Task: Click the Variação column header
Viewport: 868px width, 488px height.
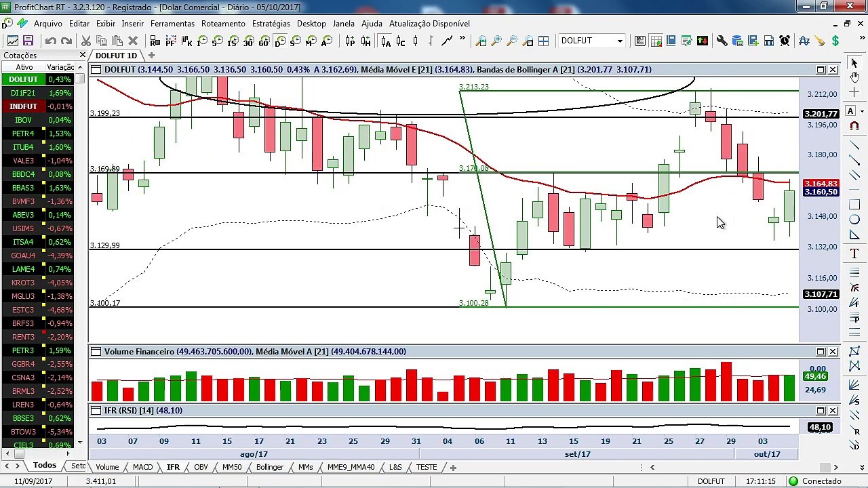Action: click(60, 67)
